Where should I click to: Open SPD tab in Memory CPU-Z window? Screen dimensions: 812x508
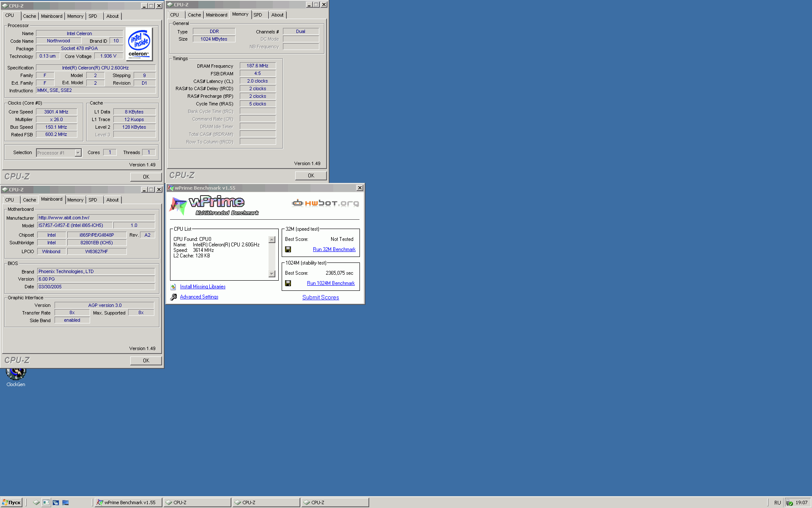click(x=258, y=15)
